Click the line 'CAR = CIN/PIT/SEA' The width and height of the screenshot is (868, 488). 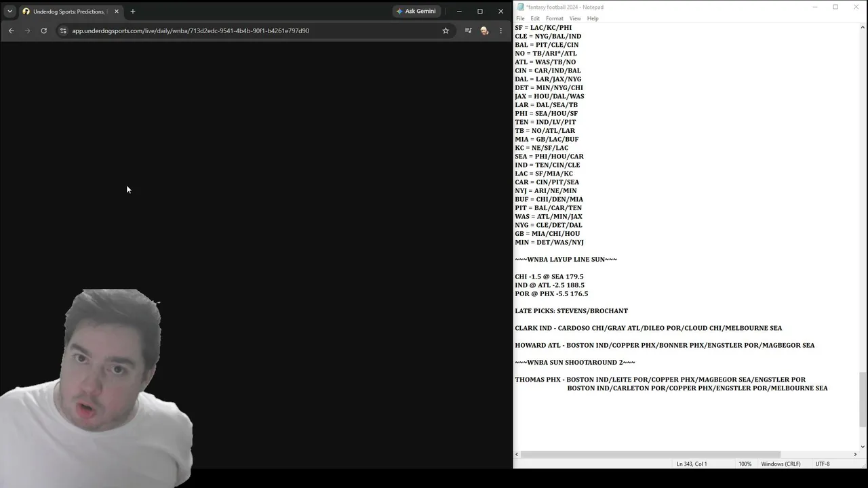pyautogui.click(x=547, y=182)
